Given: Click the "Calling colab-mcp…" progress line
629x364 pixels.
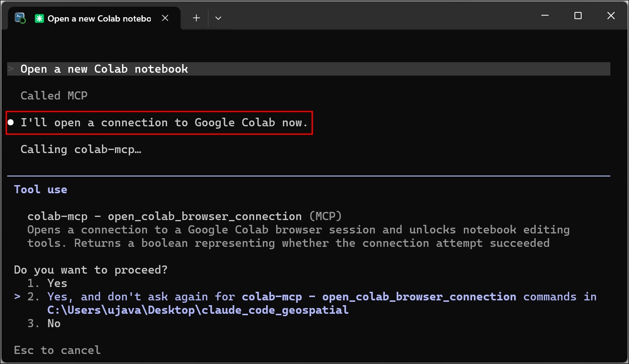Looking at the screenshot, I should tap(81, 149).
